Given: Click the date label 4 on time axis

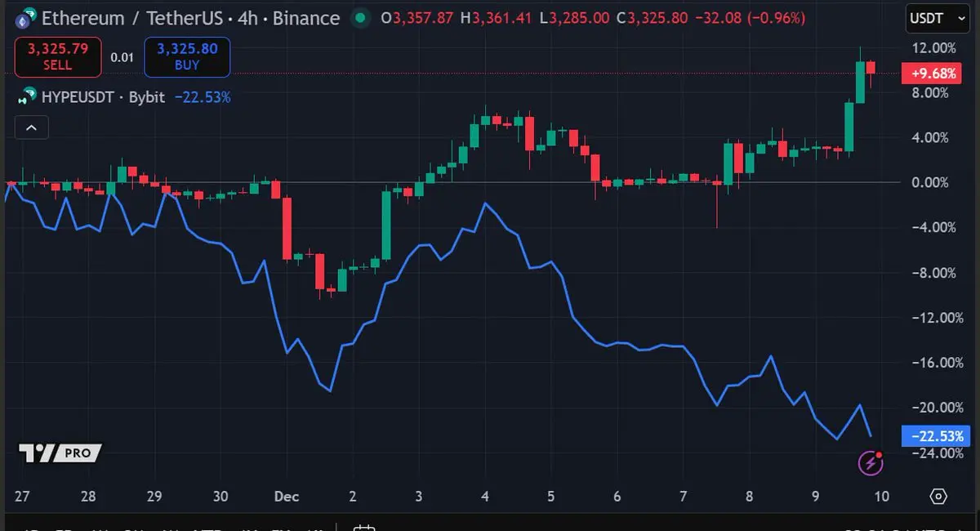Looking at the screenshot, I should 485,496.
